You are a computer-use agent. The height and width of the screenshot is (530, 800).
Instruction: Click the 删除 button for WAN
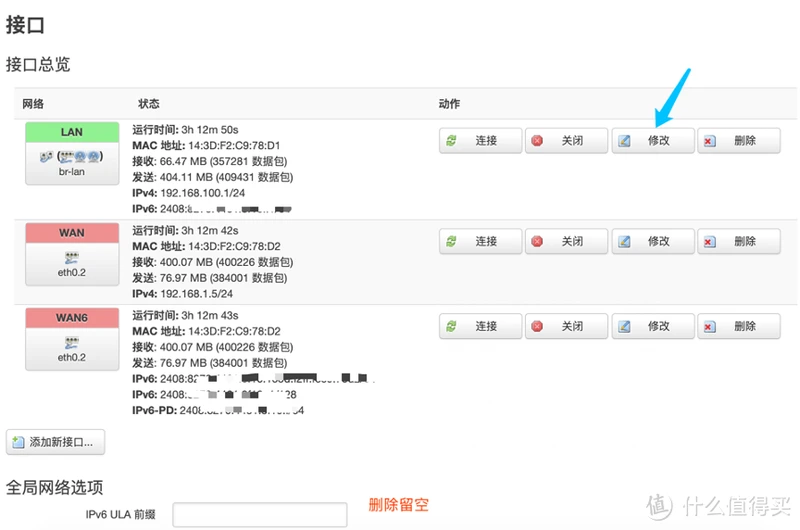point(739,241)
